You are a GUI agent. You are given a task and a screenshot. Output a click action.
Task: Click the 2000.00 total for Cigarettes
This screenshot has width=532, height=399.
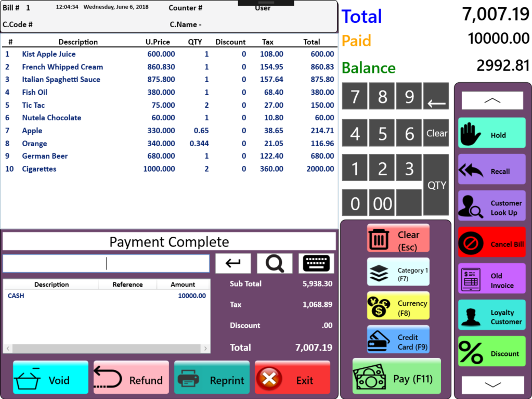[x=320, y=169]
